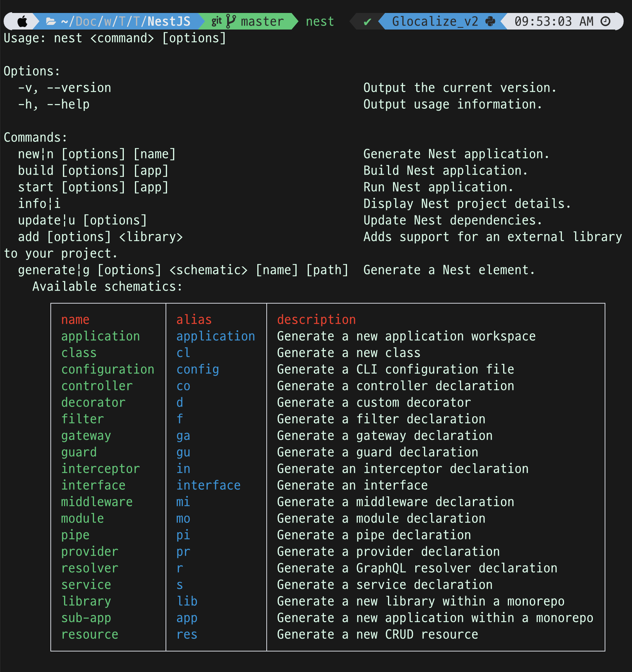Click the '-v, --version' option
This screenshot has width=632, height=672.
click(x=64, y=88)
